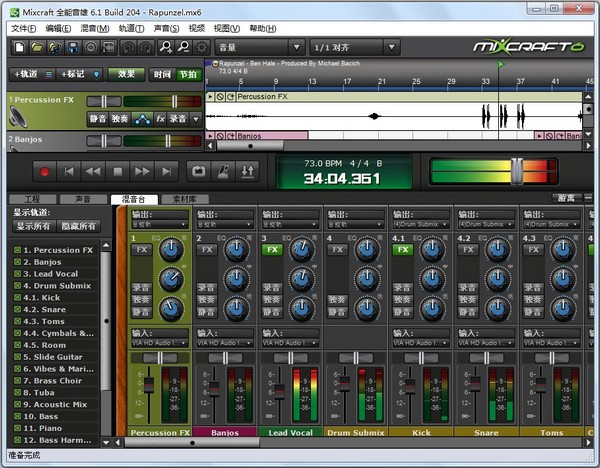Click the speaker icon of Percussion FX track
The image size is (600, 468).
(18, 117)
